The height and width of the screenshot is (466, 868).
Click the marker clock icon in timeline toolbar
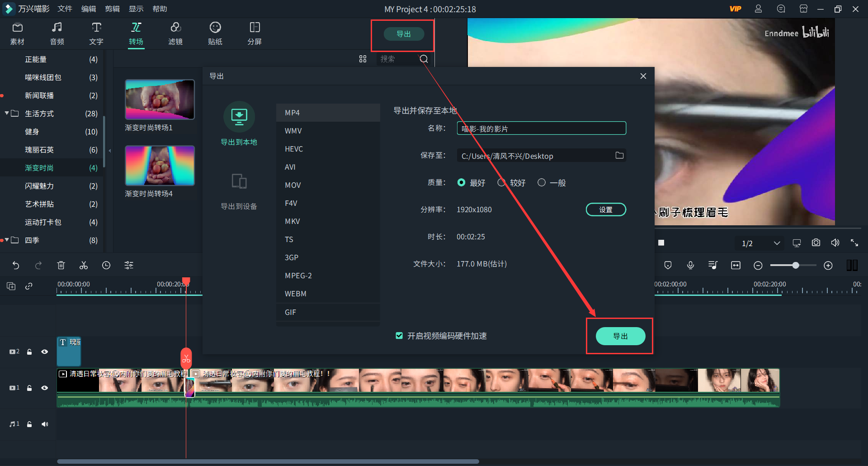point(106,265)
